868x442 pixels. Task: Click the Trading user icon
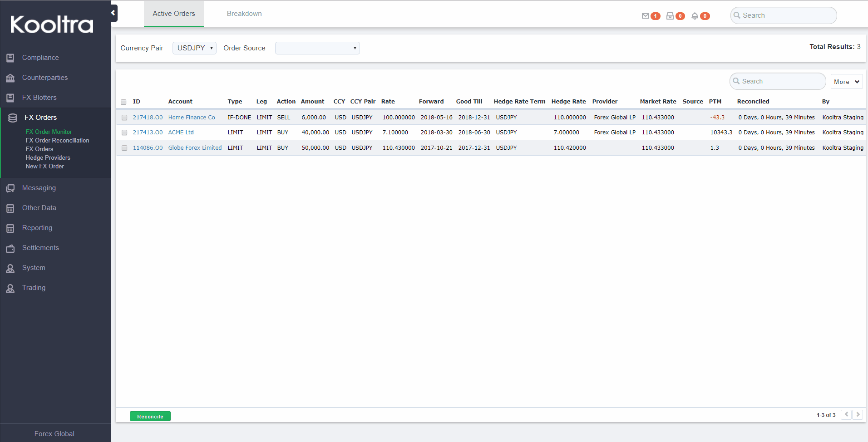[10, 288]
